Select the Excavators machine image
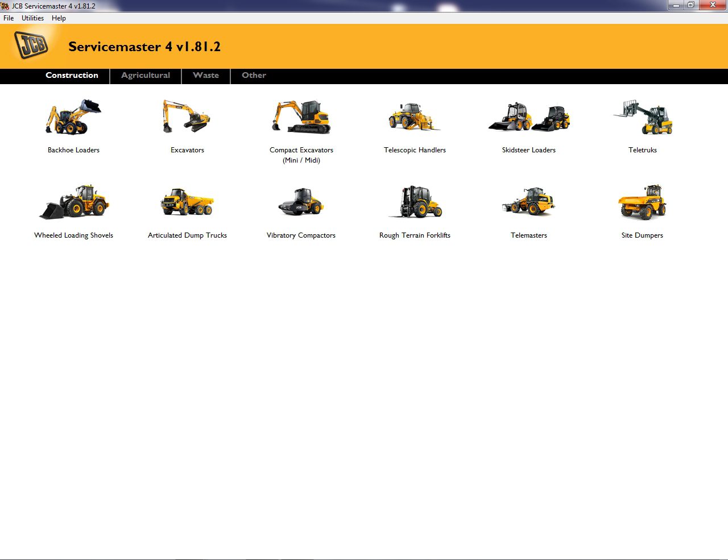The width and height of the screenshot is (728, 560). pos(187,117)
